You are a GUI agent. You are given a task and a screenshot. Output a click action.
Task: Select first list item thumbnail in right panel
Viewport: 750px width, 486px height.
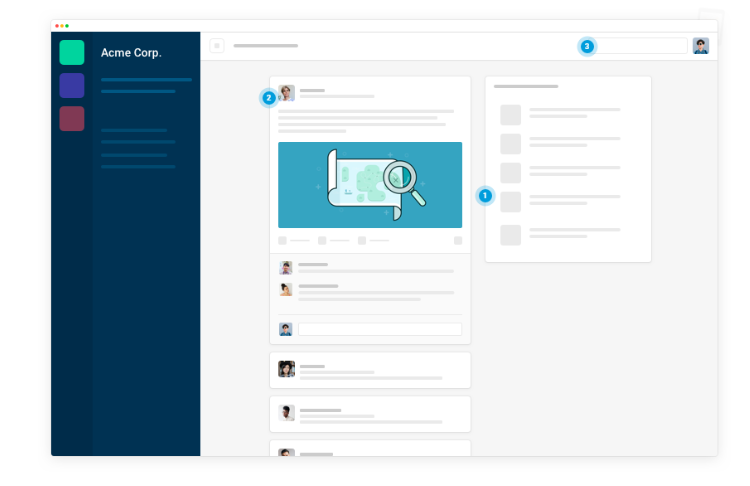(x=511, y=115)
